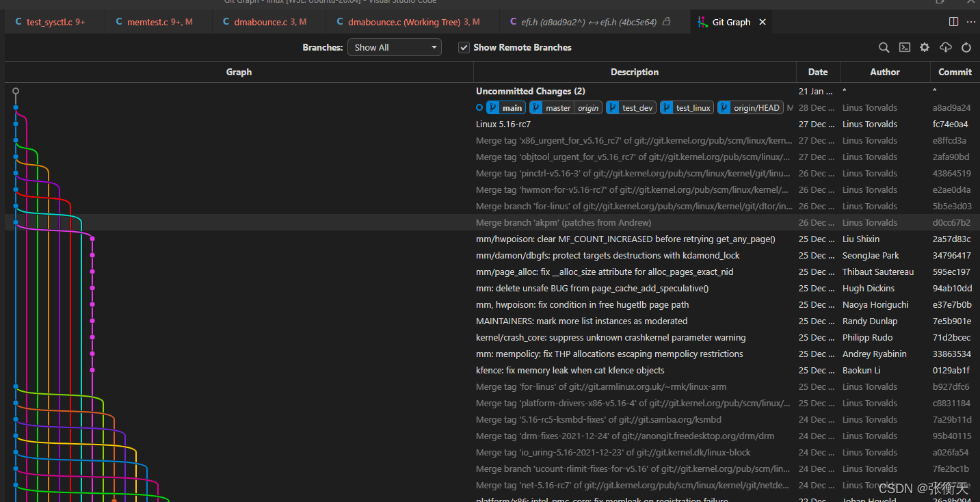Click the Description column header

point(635,72)
